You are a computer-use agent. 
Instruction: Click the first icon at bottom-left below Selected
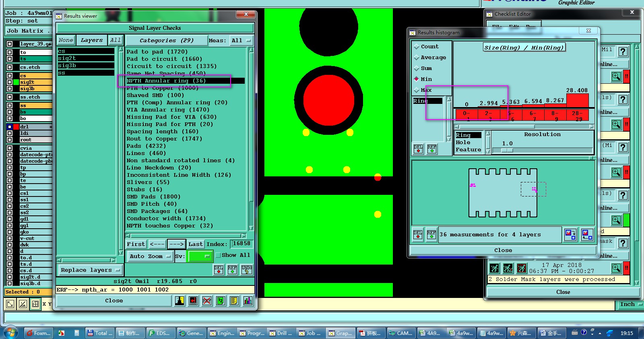coord(10,304)
